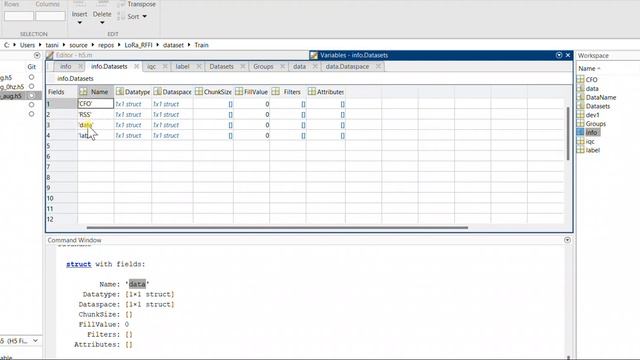Select Datasets variable icon in Workspace
This screenshot has width=640, height=360.
click(580, 106)
